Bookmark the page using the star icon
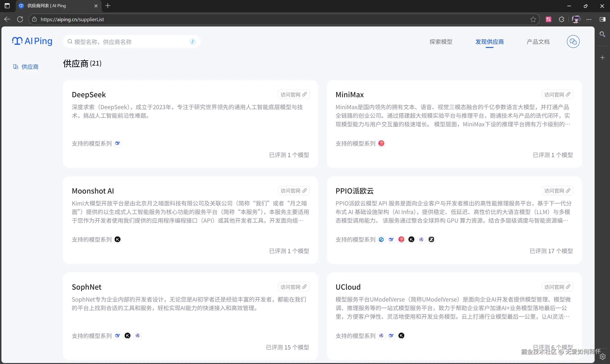The width and height of the screenshot is (610, 364). [x=533, y=19]
